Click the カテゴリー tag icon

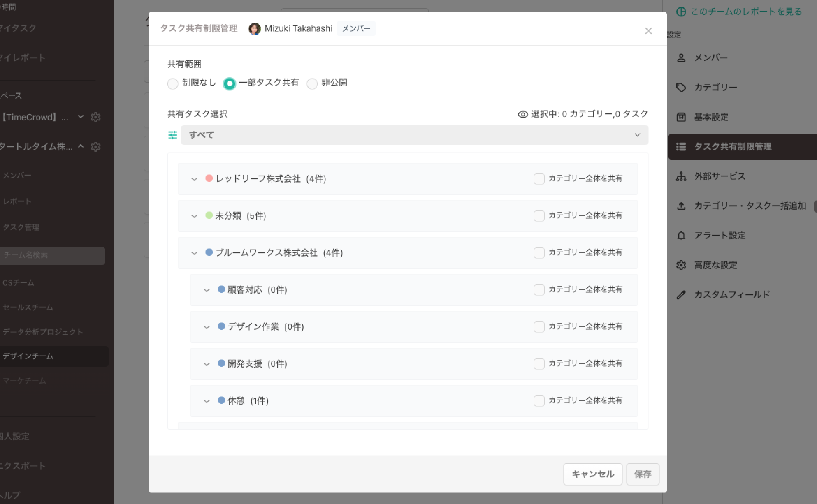681,88
